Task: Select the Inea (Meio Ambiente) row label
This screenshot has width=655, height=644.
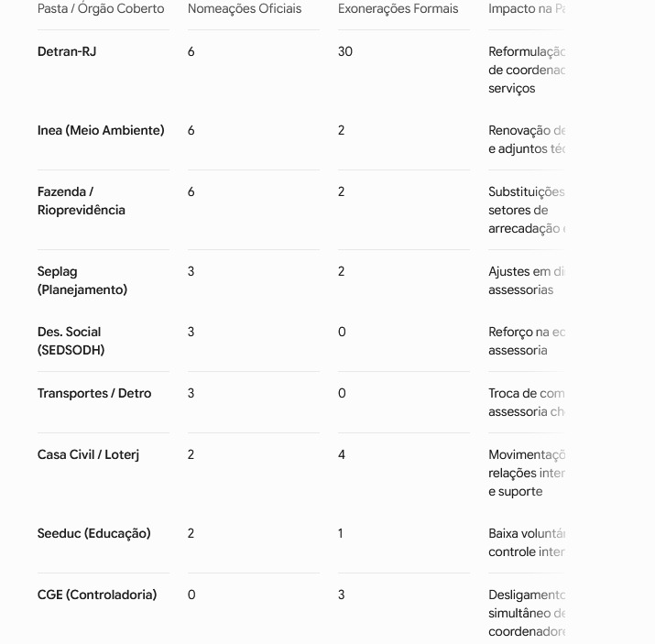Action: [x=101, y=130]
